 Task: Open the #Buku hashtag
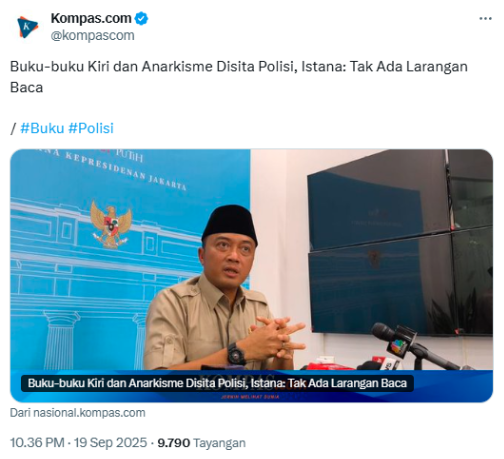click(x=42, y=128)
